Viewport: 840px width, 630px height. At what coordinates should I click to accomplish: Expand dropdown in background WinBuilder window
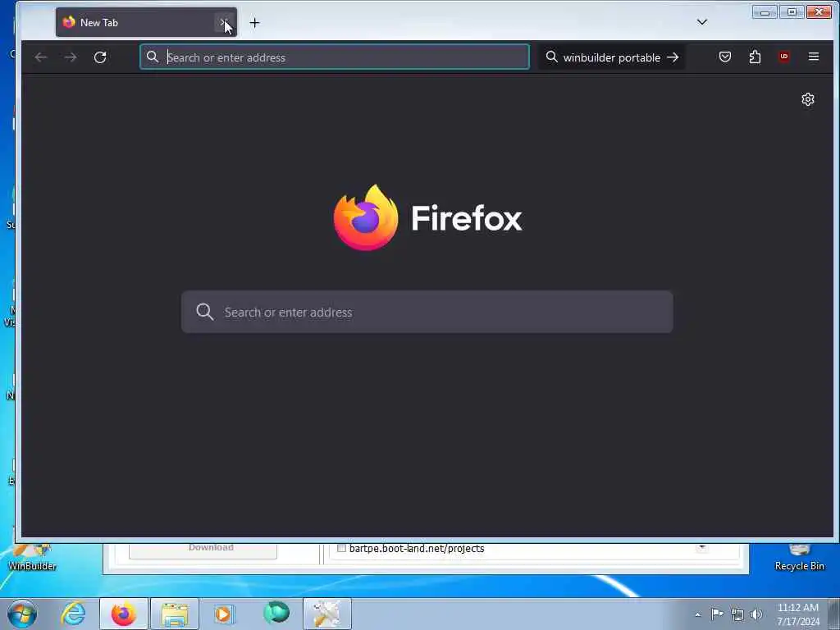coord(701,547)
